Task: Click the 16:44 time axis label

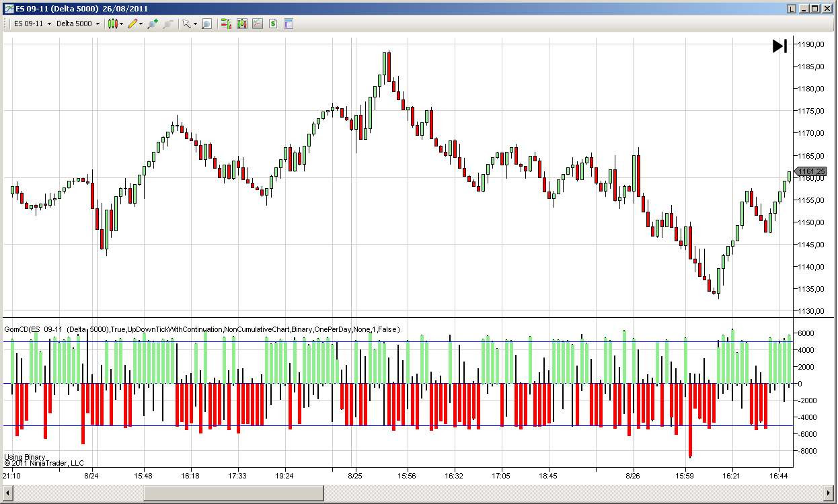Action: pos(779,476)
